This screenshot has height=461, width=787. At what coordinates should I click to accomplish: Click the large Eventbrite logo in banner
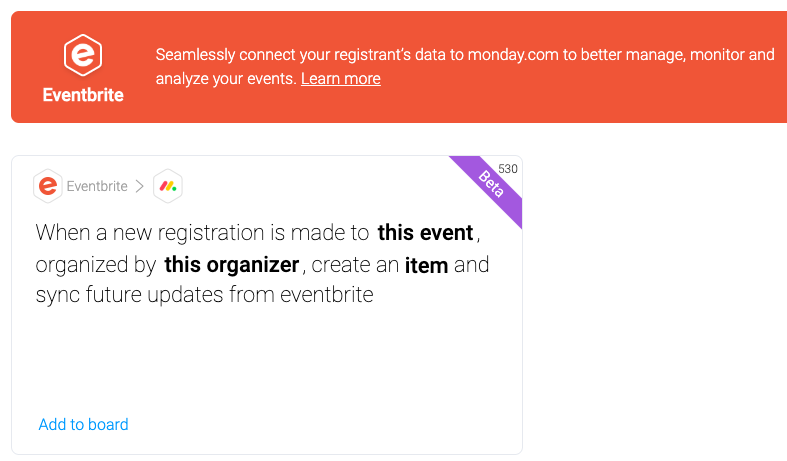coord(83,55)
